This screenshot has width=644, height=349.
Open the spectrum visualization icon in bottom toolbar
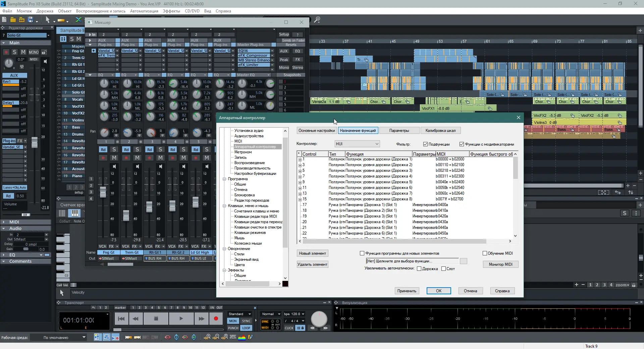click(242, 337)
